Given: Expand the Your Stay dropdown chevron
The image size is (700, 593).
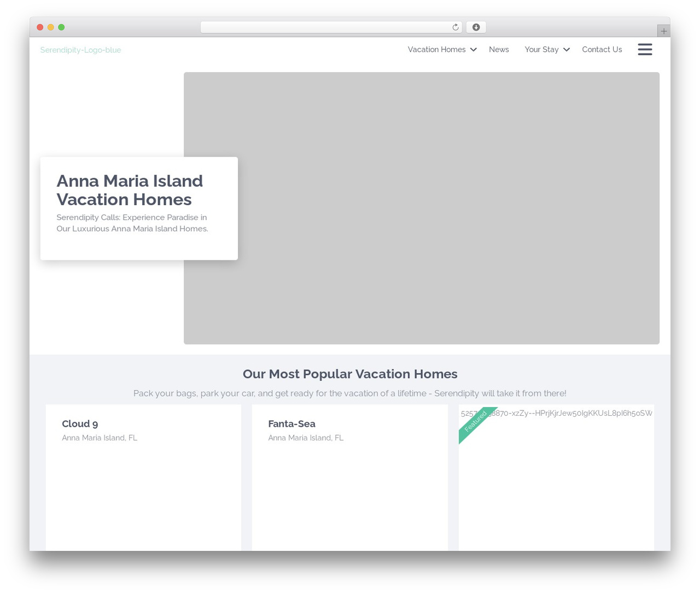Looking at the screenshot, I should pos(567,50).
